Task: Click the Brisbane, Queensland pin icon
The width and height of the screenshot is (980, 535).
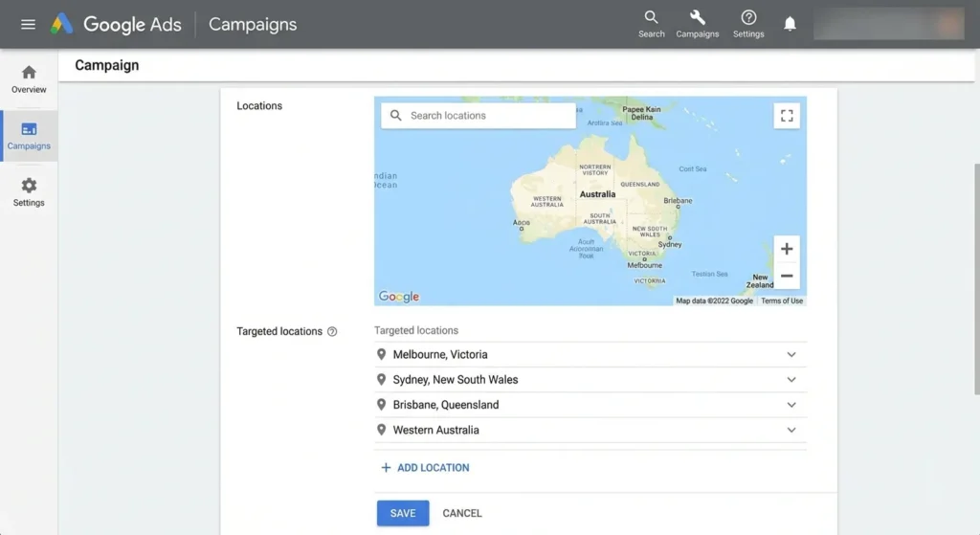Action: tap(381, 405)
